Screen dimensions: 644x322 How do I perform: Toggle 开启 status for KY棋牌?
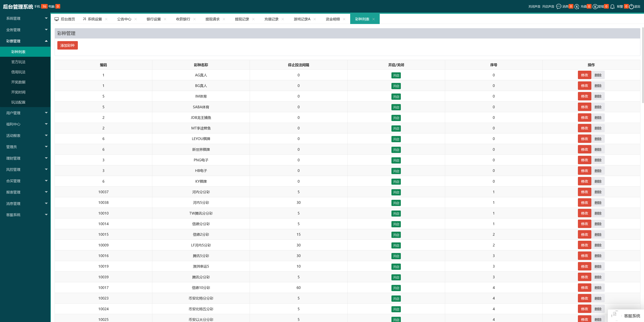(x=396, y=182)
